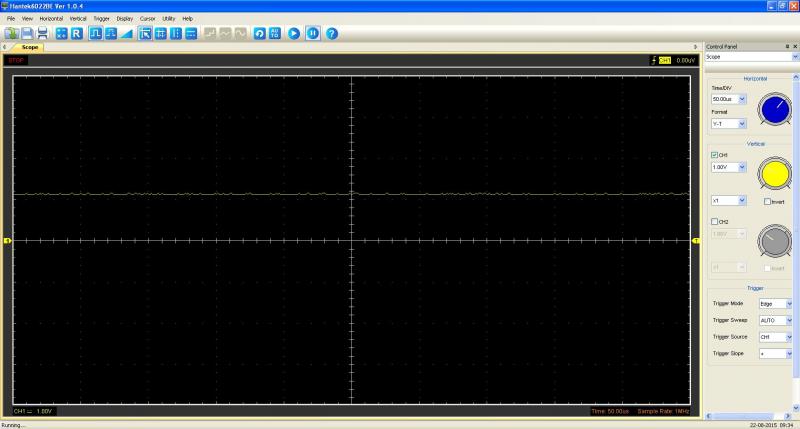
Task: Click the Open file toolbar icon
Action: [x=11, y=34]
